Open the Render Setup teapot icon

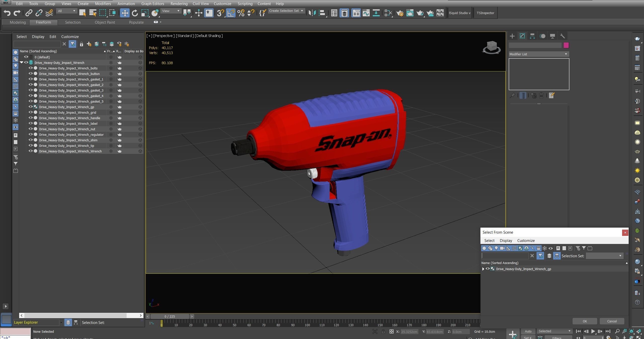pos(400,13)
